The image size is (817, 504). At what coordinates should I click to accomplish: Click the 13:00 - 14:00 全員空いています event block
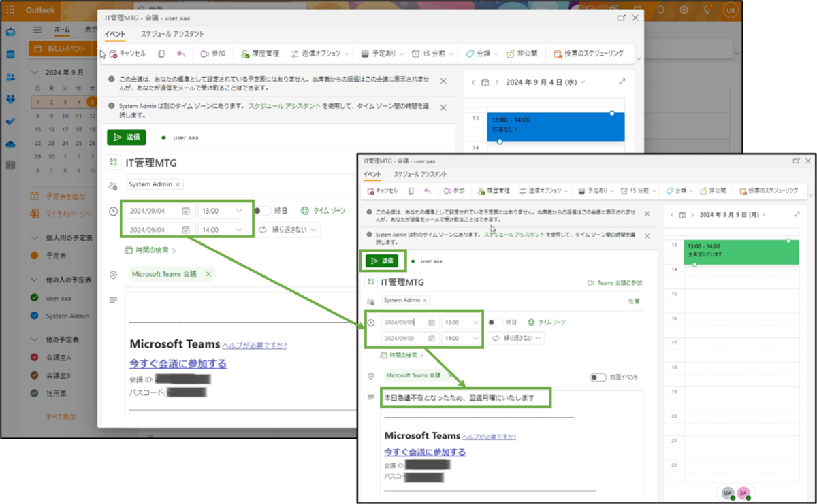741,252
